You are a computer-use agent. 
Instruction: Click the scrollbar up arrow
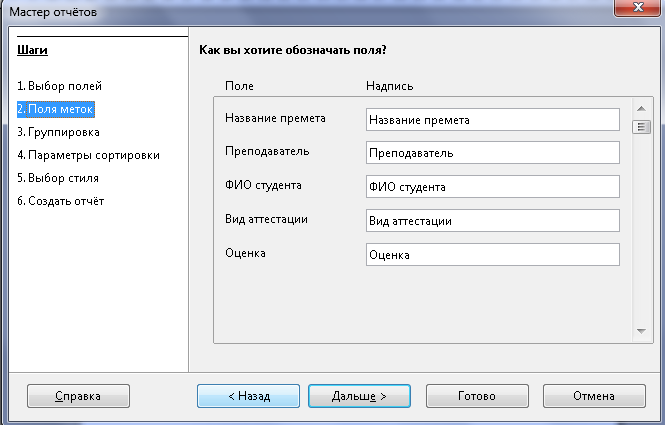click(641, 109)
